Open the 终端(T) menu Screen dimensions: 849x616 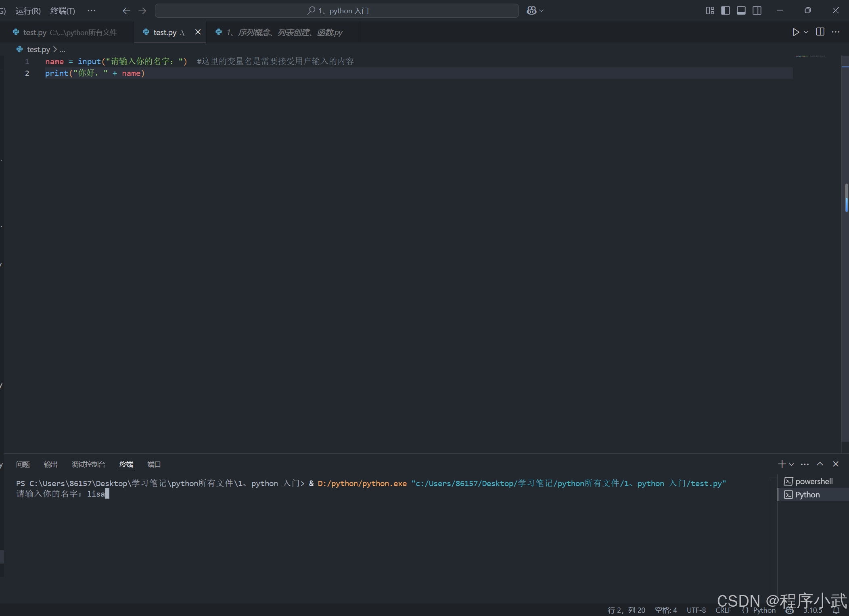coord(63,11)
